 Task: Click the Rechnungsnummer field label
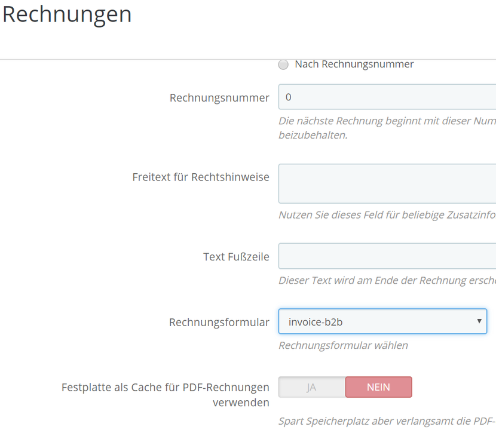tap(219, 97)
